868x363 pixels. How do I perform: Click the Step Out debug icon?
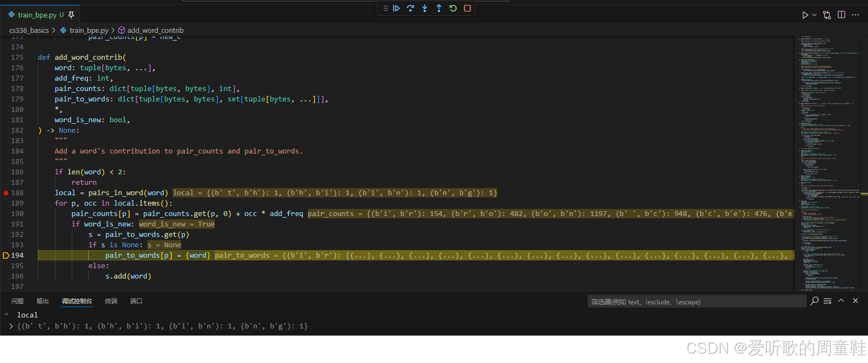pos(439,8)
